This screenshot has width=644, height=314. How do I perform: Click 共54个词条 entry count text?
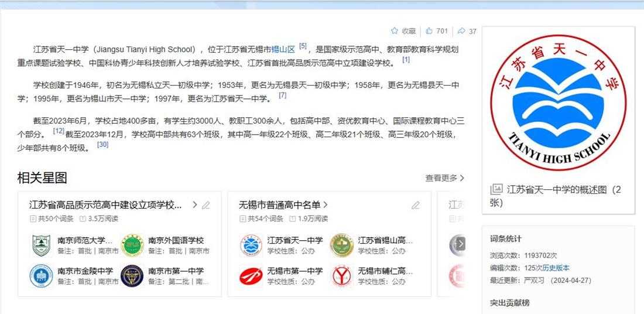265,219
